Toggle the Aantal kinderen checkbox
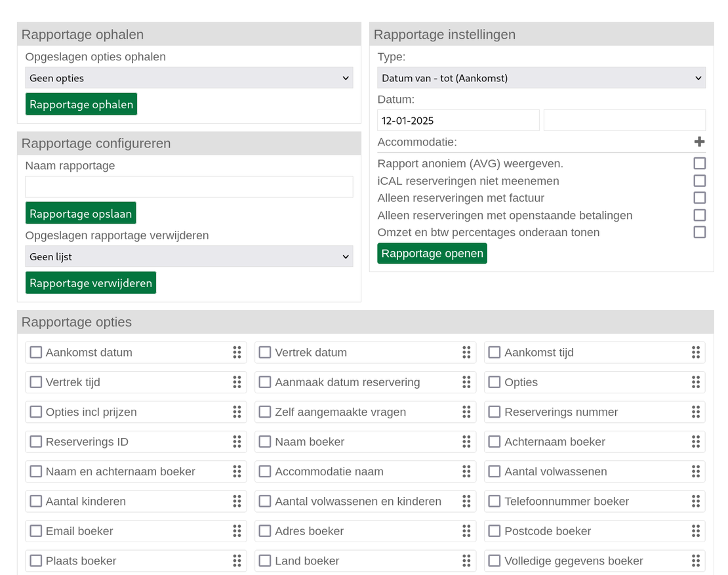The height and width of the screenshot is (575, 728). pos(36,502)
